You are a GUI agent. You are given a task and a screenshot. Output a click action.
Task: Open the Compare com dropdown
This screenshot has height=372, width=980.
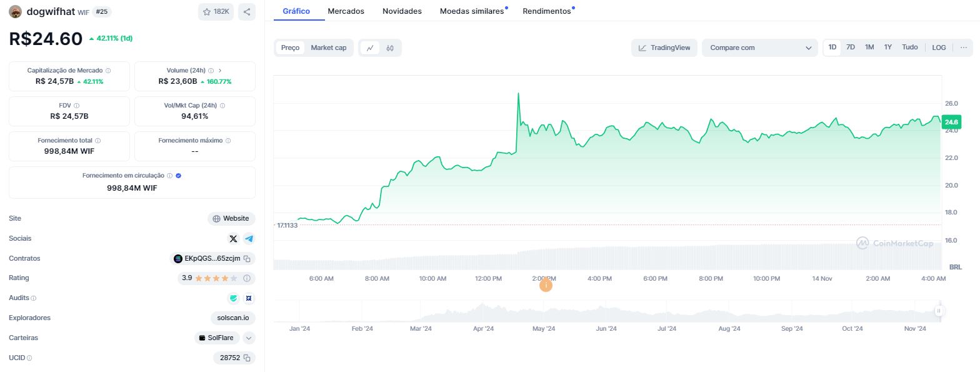click(760, 48)
